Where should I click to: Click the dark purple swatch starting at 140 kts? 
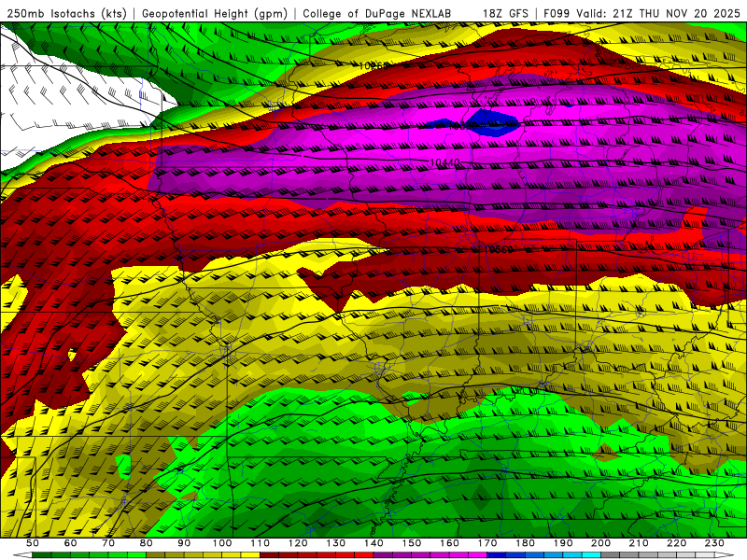383,555
